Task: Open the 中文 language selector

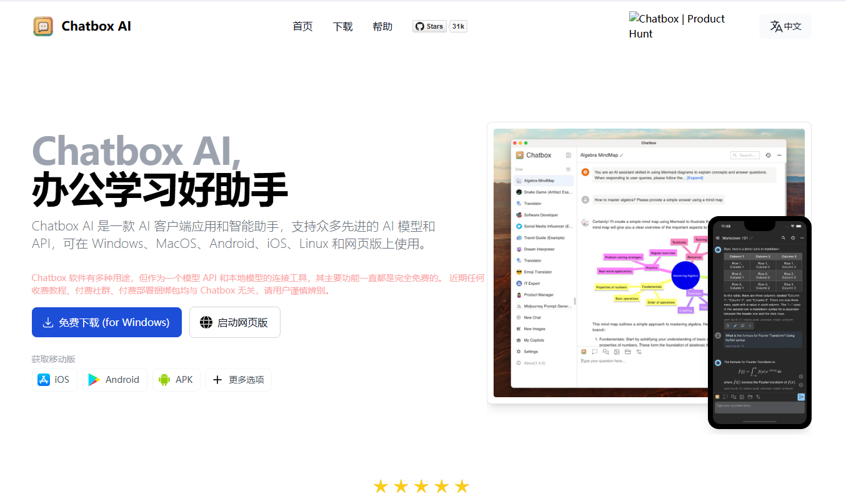Action: (785, 26)
